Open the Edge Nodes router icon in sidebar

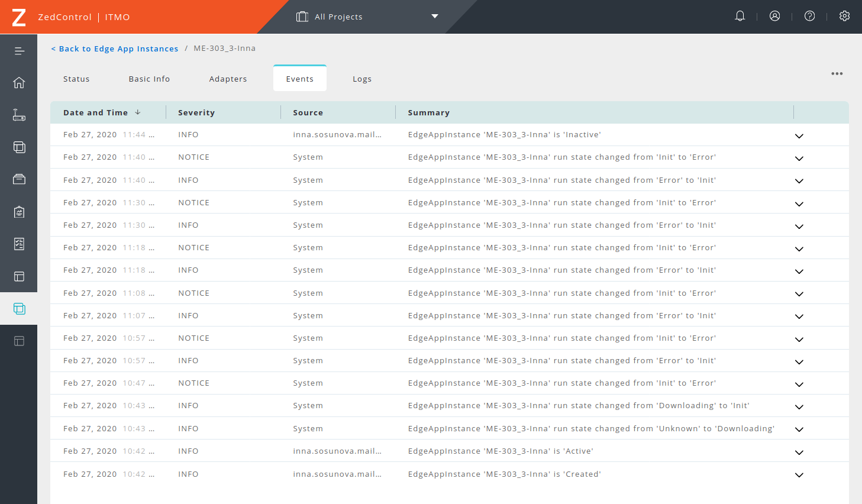[x=19, y=115]
